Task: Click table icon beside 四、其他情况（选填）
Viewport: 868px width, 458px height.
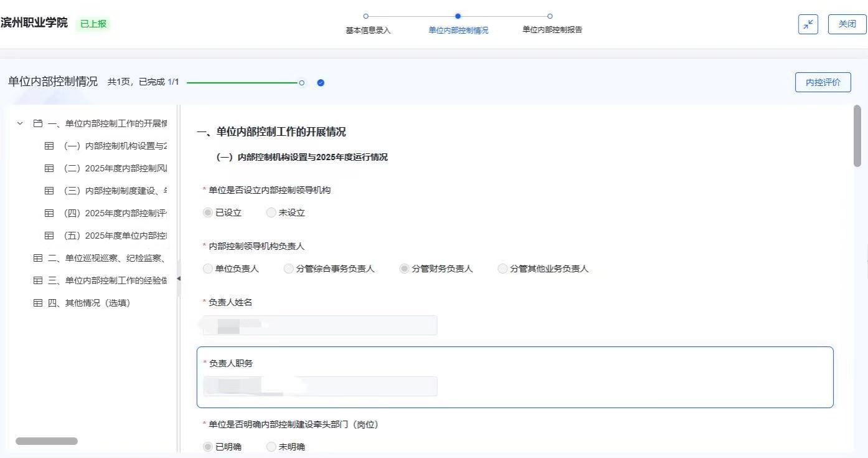Action: tap(38, 303)
